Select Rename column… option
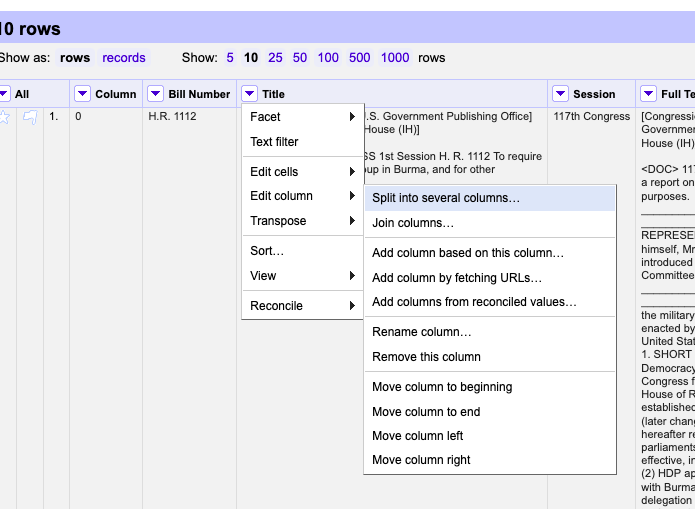The height and width of the screenshot is (509, 695). pos(490,332)
